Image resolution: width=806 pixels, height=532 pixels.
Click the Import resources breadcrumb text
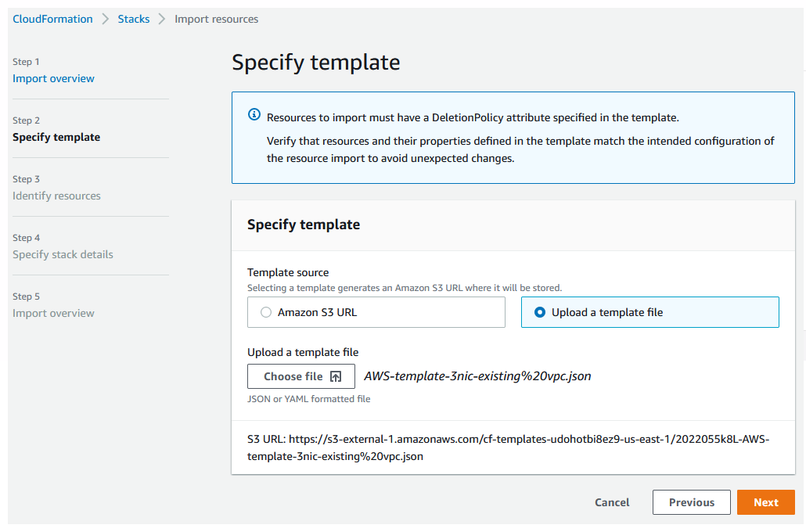coord(217,19)
